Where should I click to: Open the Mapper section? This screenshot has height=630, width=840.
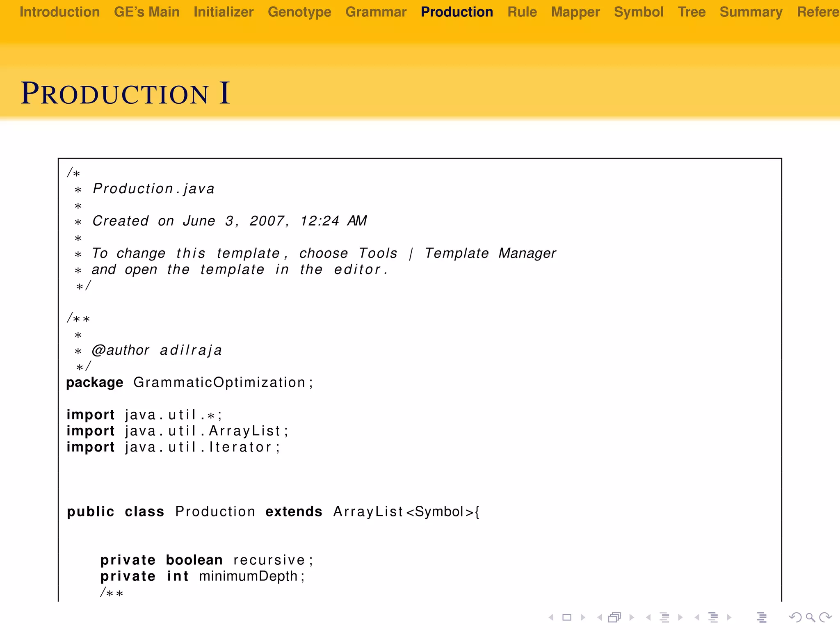[575, 12]
